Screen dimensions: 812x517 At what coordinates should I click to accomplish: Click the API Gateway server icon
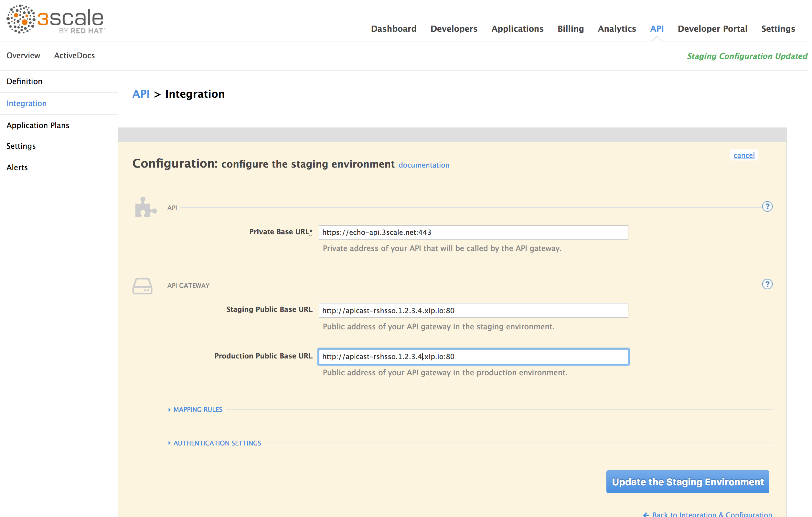[x=142, y=286]
